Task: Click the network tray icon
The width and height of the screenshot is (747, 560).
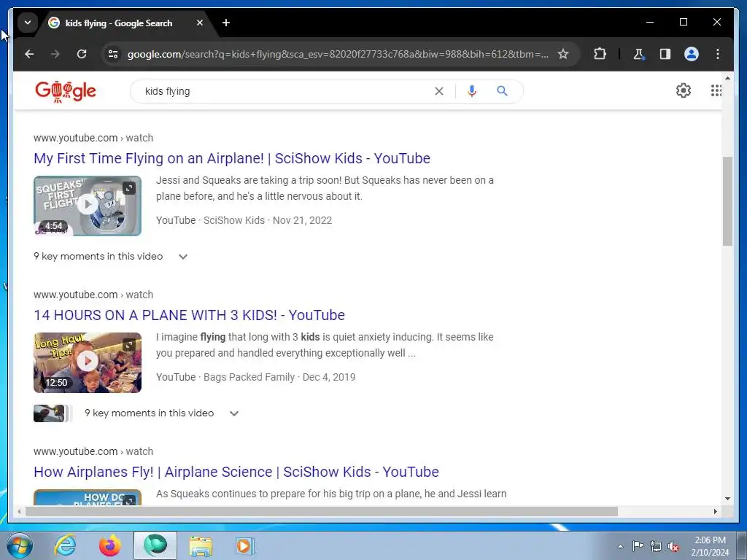Action: tap(656, 546)
